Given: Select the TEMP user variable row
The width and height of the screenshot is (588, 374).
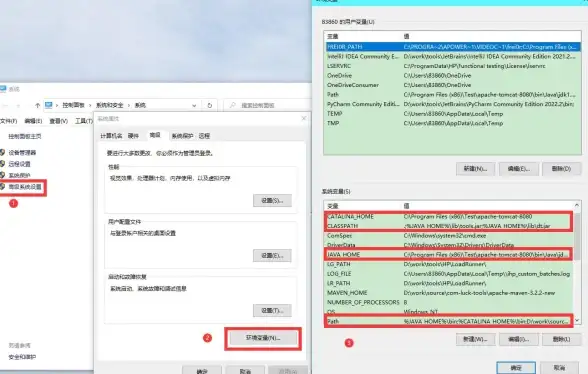Looking at the screenshot, I should tap(453, 114).
